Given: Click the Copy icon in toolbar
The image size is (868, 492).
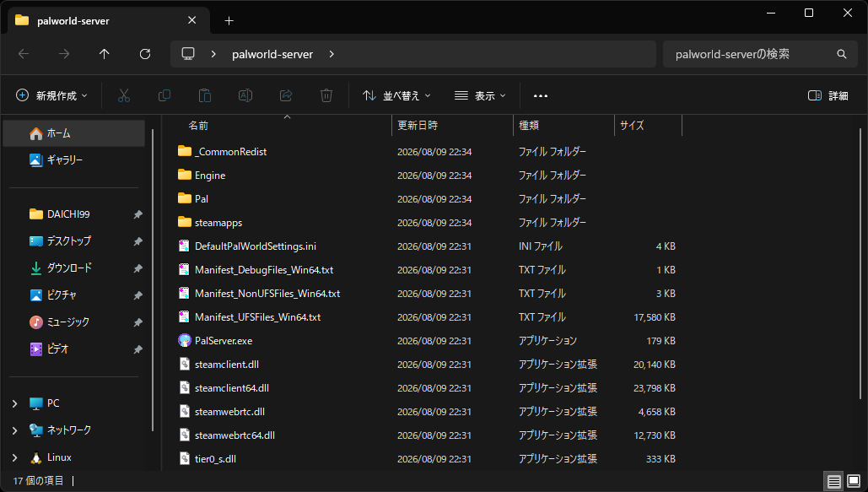Looking at the screenshot, I should (x=164, y=96).
